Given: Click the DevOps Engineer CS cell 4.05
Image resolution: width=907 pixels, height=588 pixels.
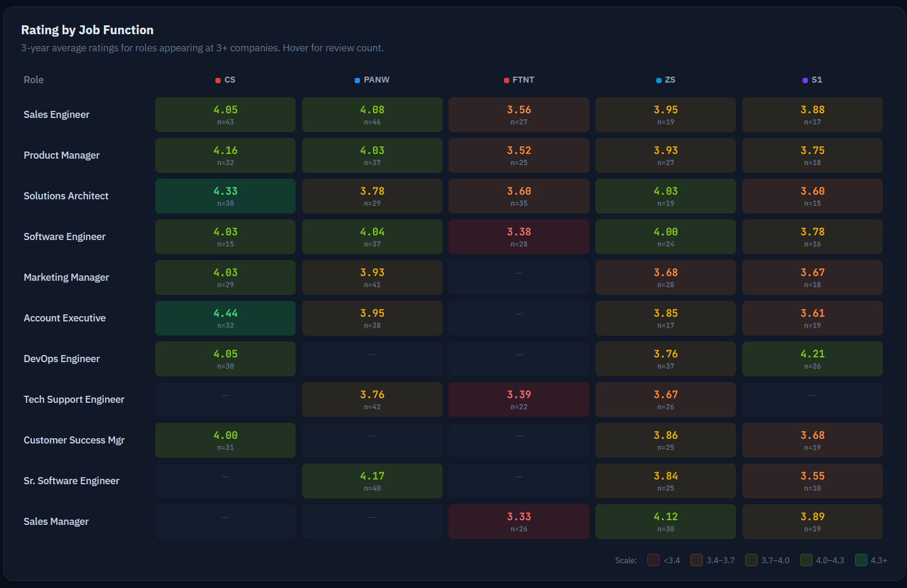Looking at the screenshot, I should tap(225, 359).
